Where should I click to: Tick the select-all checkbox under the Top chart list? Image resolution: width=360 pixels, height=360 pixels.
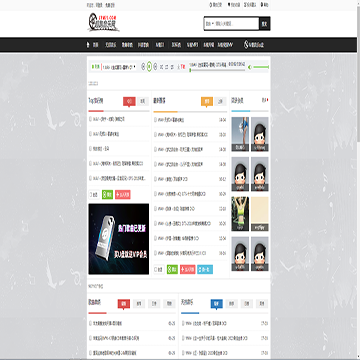click(91, 195)
